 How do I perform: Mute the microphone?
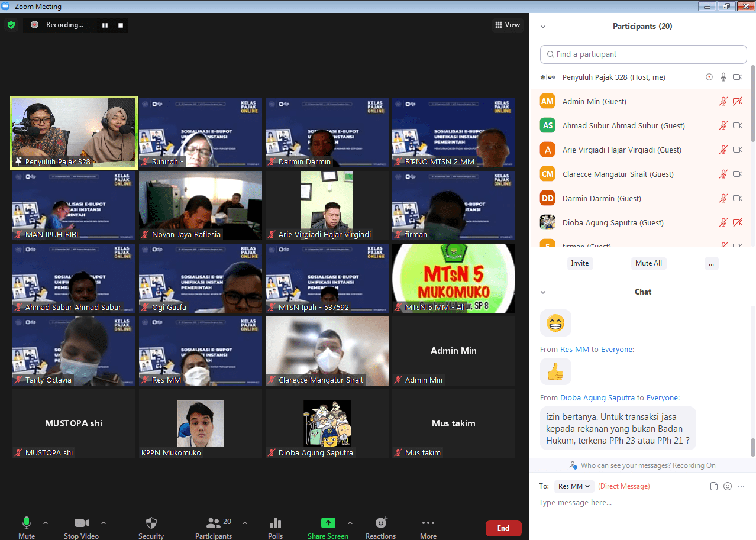[x=27, y=523]
